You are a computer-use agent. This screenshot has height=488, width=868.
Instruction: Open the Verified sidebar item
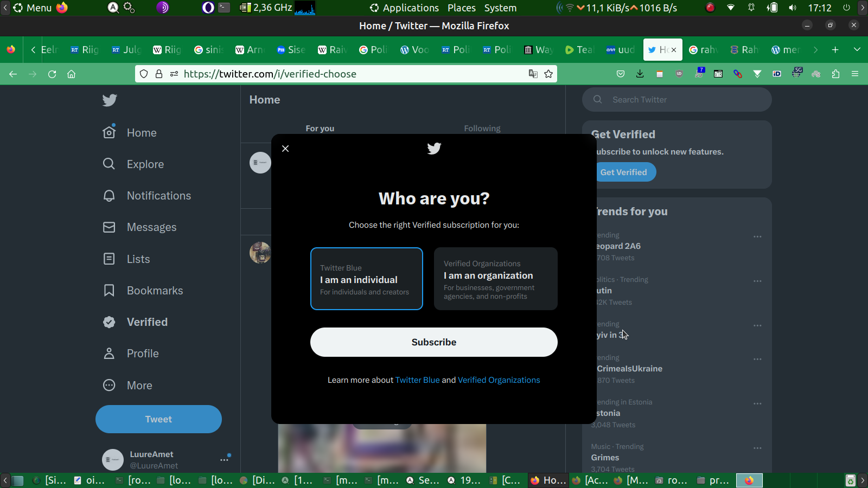136,322
